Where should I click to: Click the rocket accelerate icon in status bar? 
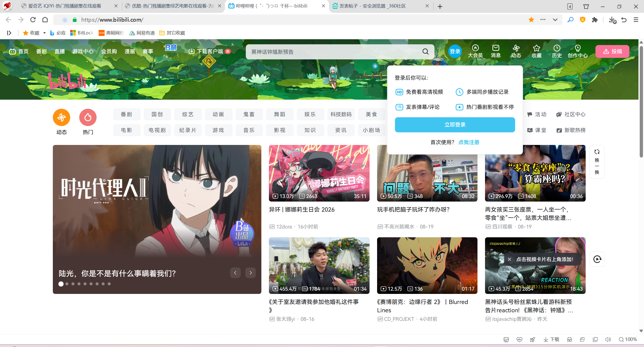[x=532, y=339]
